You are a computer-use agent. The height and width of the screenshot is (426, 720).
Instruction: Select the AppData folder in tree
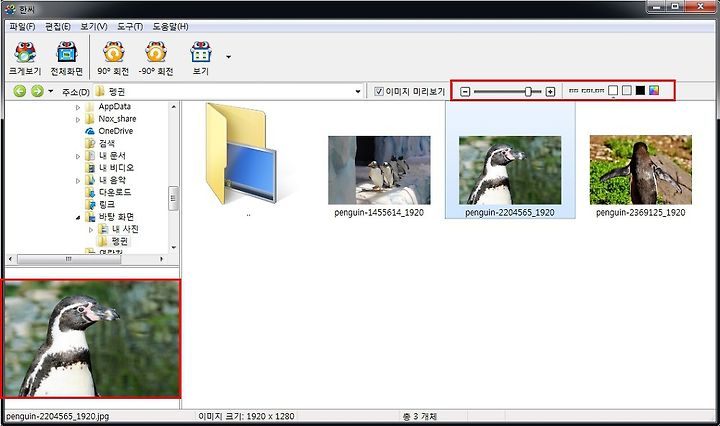pos(114,106)
